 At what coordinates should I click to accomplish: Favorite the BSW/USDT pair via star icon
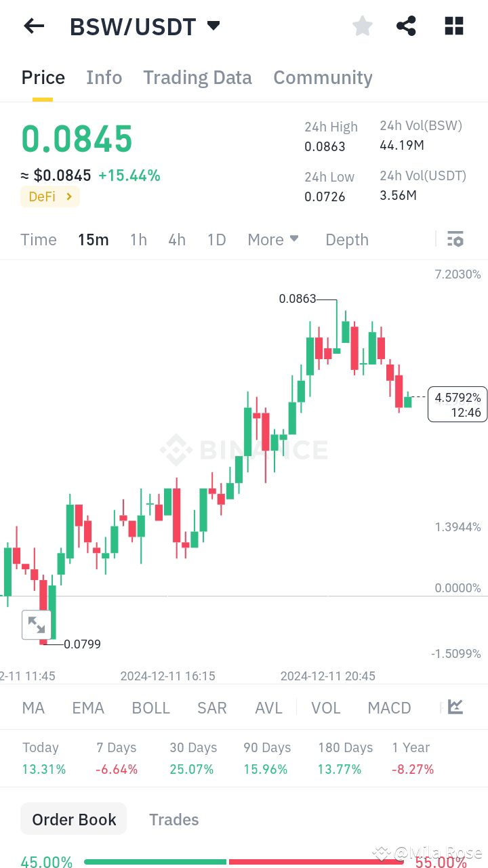point(362,26)
